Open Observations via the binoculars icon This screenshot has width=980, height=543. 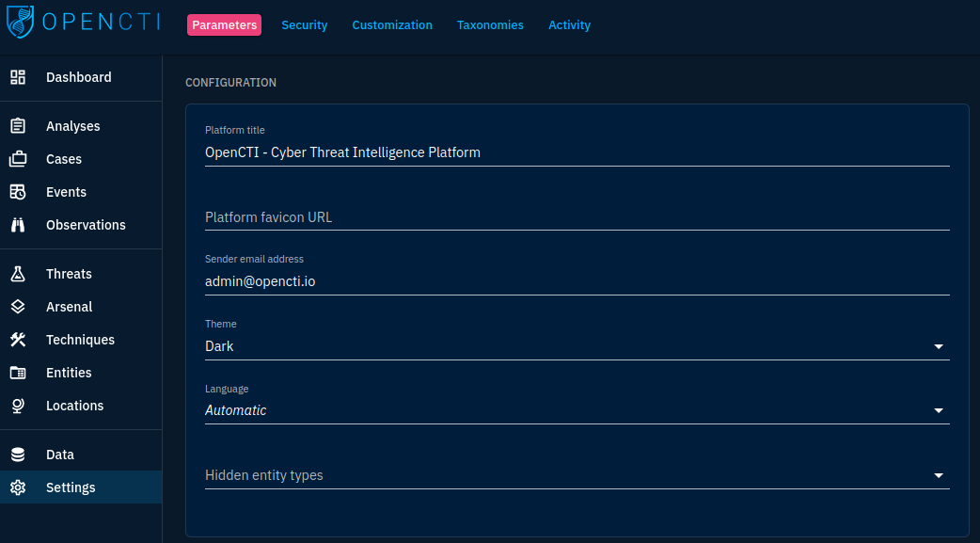[17, 224]
